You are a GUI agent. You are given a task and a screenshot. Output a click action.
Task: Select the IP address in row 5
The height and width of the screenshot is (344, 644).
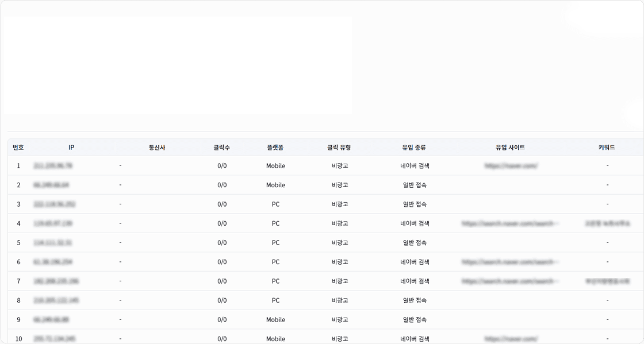click(x=53, y=243)
